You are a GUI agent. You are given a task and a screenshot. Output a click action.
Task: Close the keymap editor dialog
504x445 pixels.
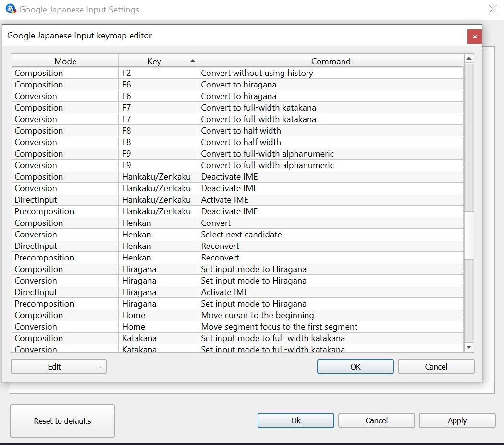[x=474, y=37]
